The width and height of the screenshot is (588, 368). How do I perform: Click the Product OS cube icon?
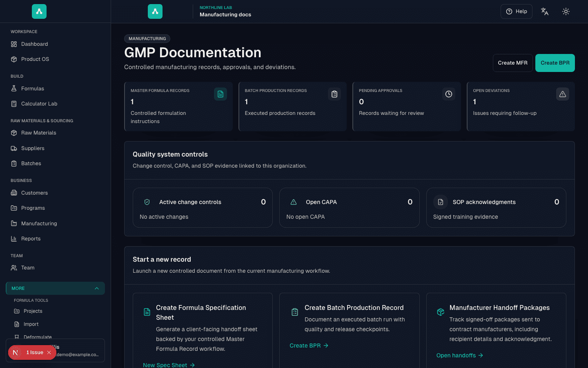14,59
